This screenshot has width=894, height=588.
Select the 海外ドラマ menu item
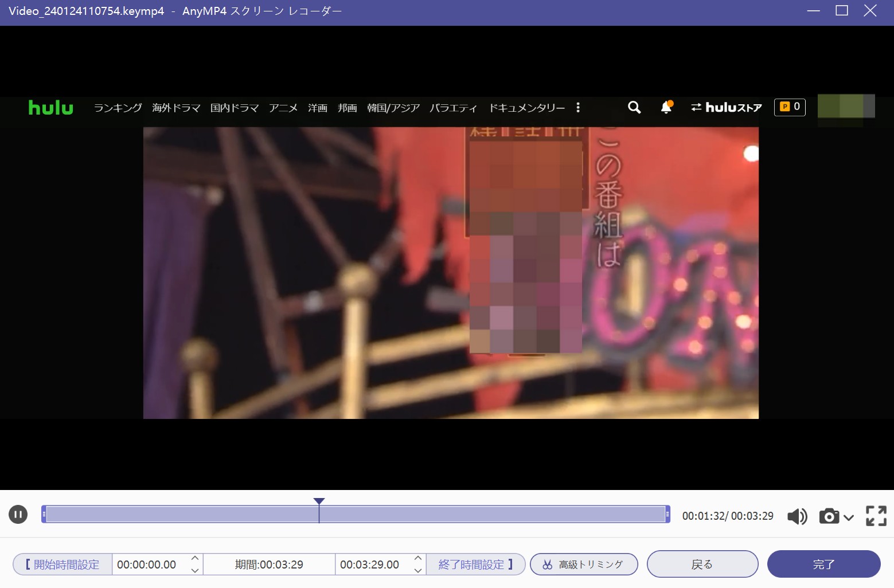click(x=176, y=108)
